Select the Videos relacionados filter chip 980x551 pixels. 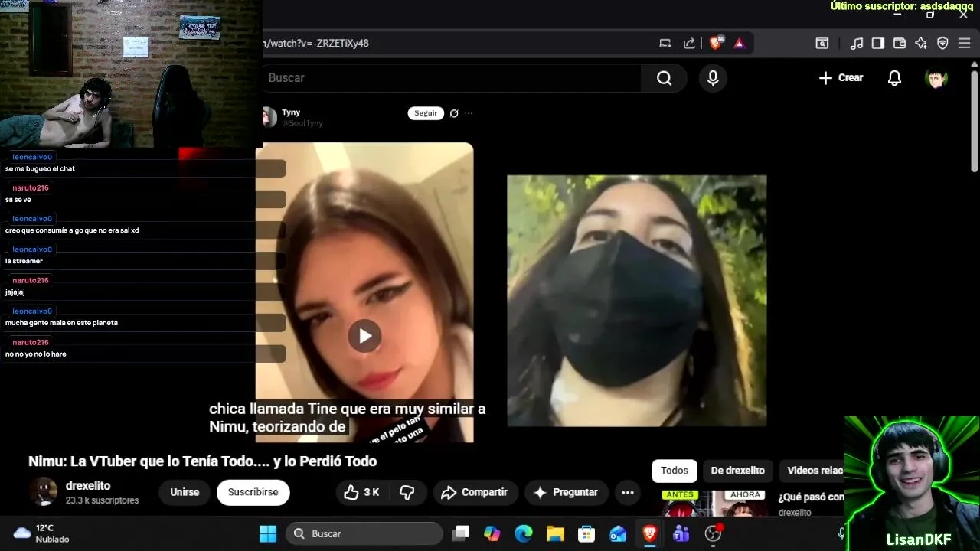click(x=815, y=471)
